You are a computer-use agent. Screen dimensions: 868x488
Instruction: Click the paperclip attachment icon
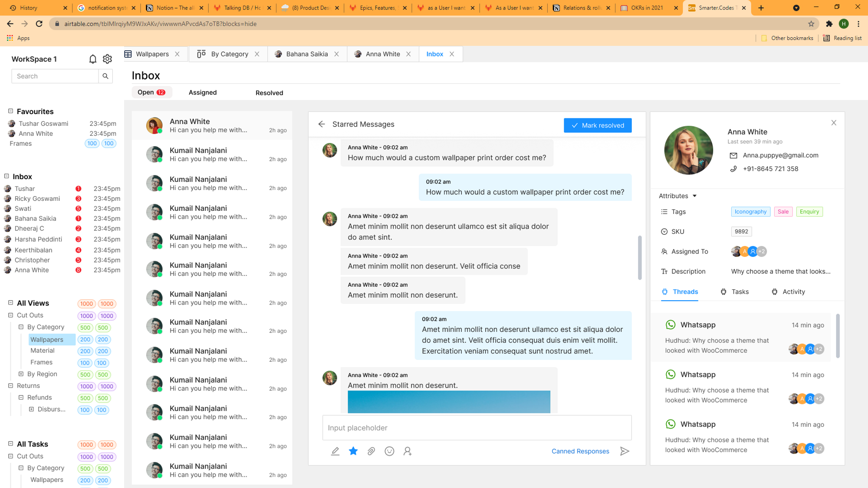371,451
